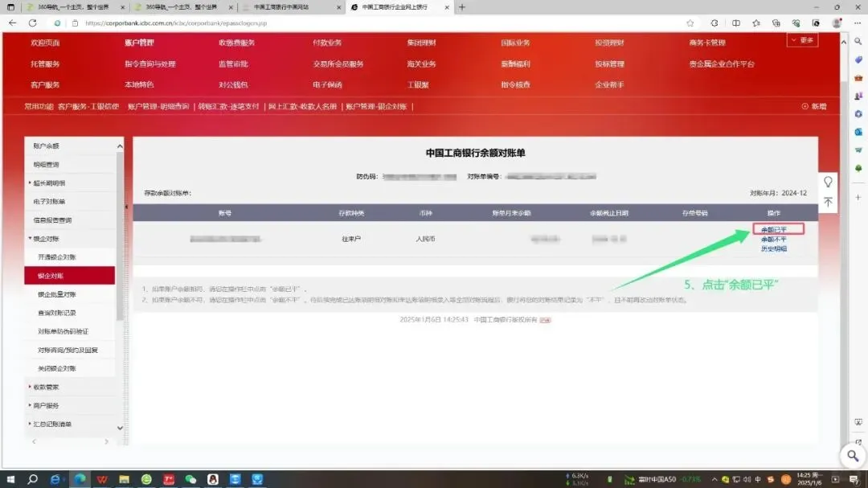The width and height of the screenshot is (868, 488).
Task: Open QQ penguin icon in taskbar
Action: pyautogui.click(x=212, y=479)
